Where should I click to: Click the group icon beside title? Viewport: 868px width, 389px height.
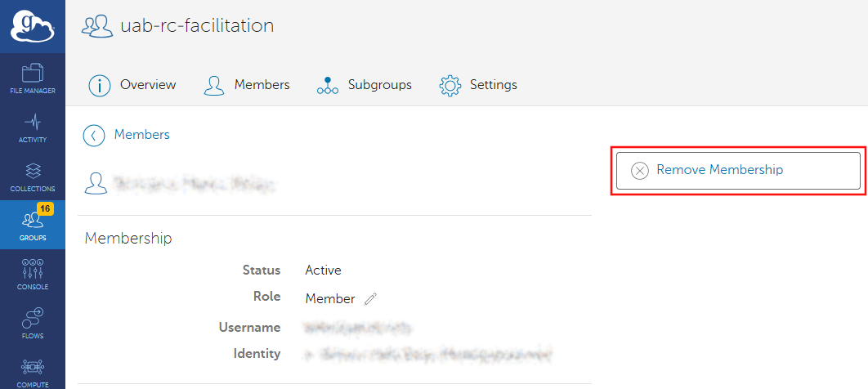pos(96,27)
